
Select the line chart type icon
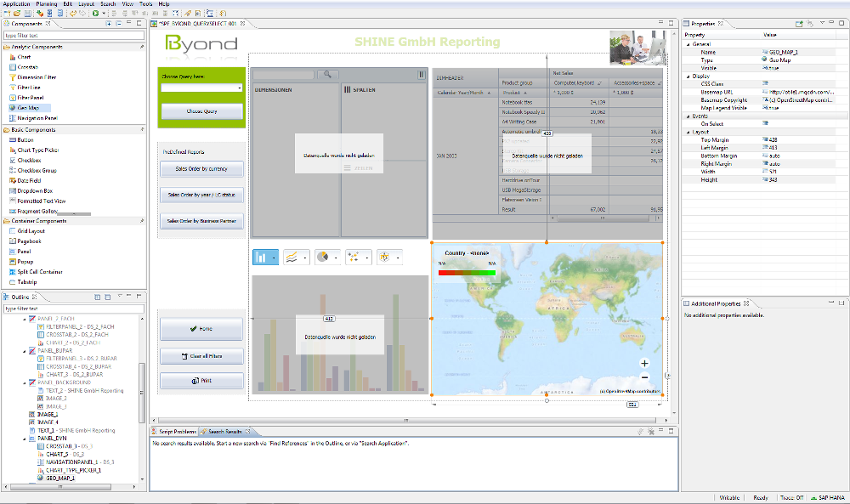click(293, 257)
